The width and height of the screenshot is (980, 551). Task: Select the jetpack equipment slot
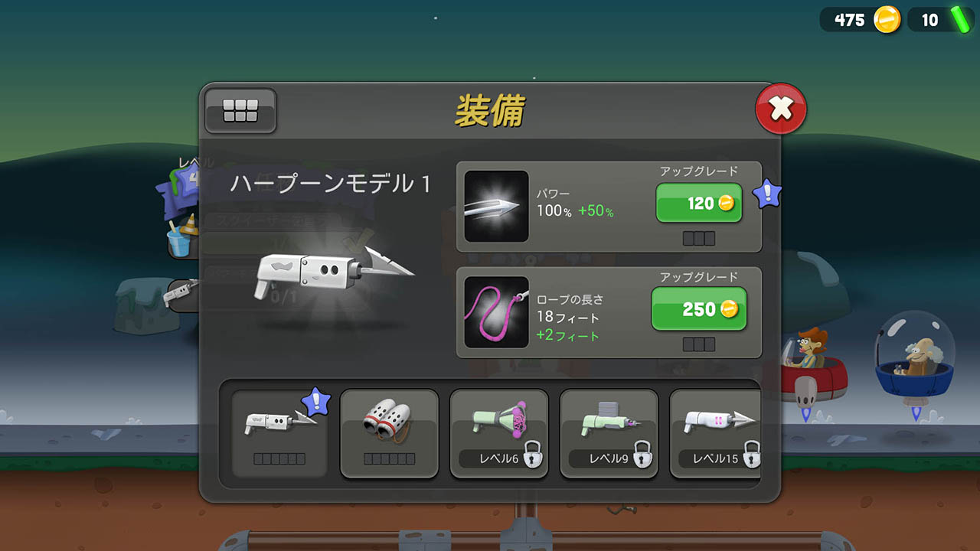click(389, 433)
